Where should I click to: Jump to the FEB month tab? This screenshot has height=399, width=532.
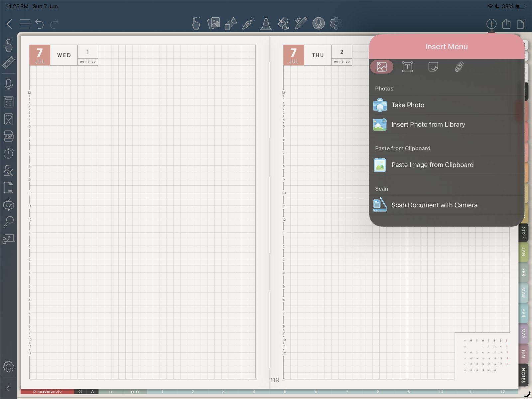coord(523,272)
